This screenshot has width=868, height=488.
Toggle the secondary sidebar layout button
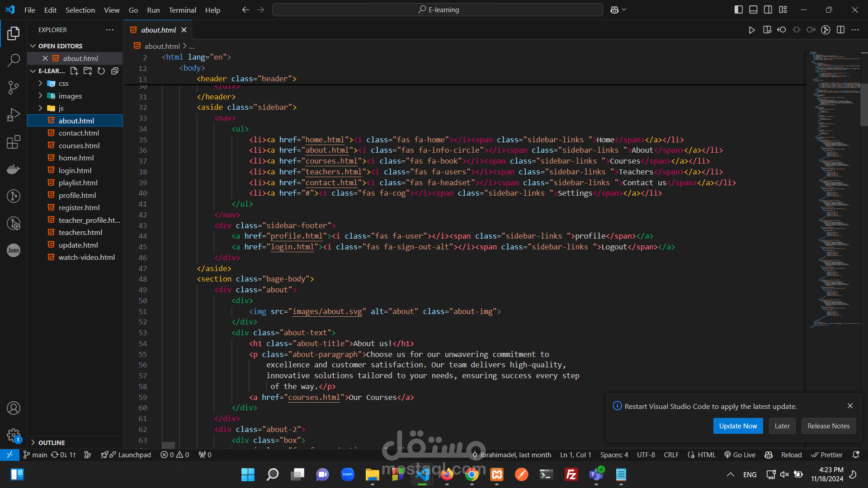tap(768, 9)
